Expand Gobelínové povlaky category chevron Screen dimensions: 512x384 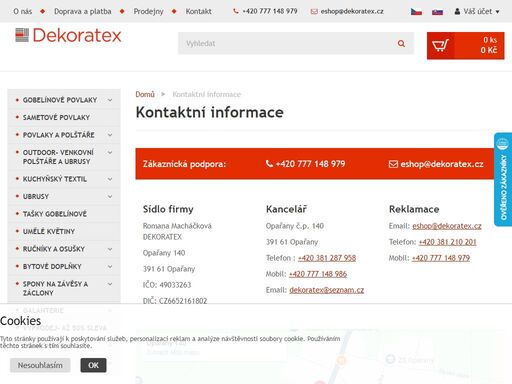[110, 100]
